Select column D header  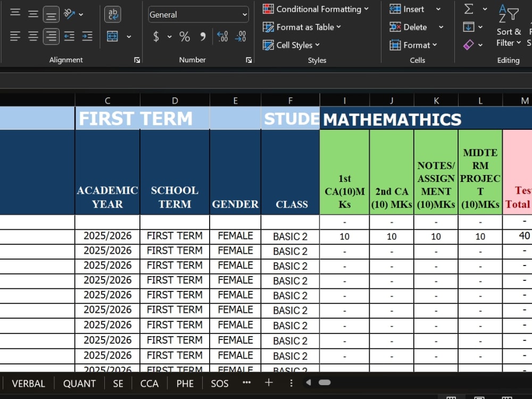(x=174, y=101)
